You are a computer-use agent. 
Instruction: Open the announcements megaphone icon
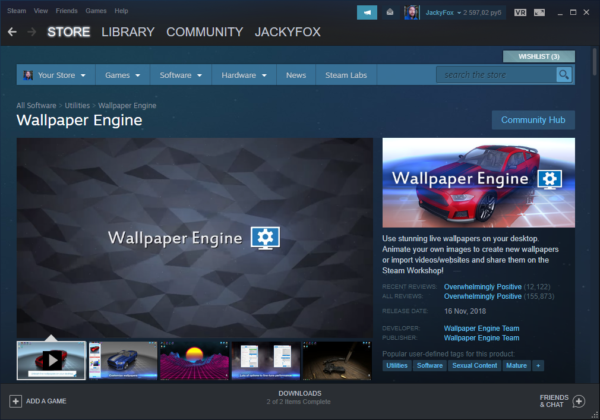[x=367, y=13]
